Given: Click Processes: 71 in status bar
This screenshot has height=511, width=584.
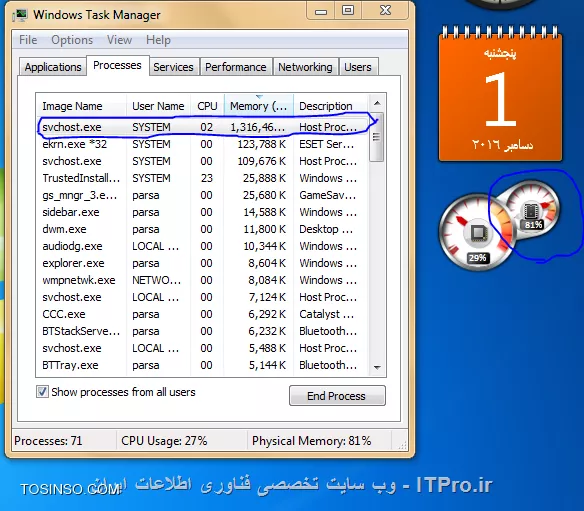Looking at the screenshot, I should click(x=48, y=441).
